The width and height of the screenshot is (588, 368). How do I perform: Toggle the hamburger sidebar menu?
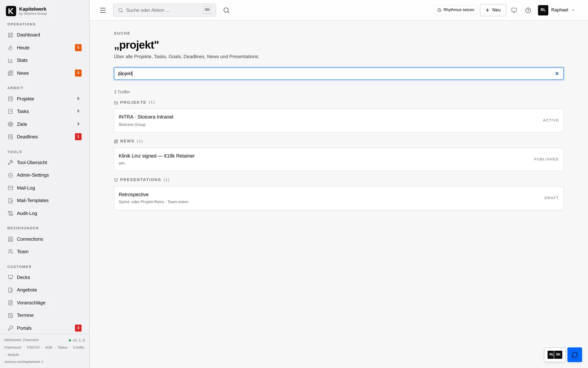tap(103, 10)
